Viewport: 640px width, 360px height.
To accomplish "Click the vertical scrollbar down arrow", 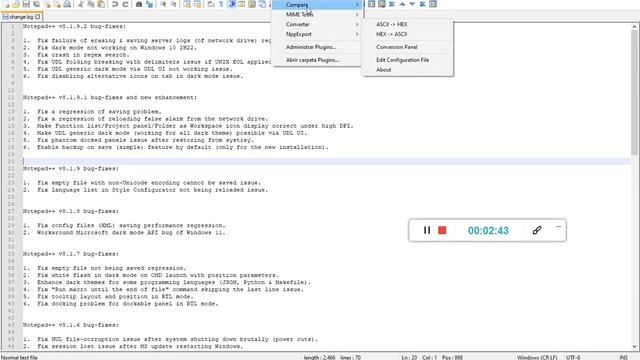I will [635, 347].
